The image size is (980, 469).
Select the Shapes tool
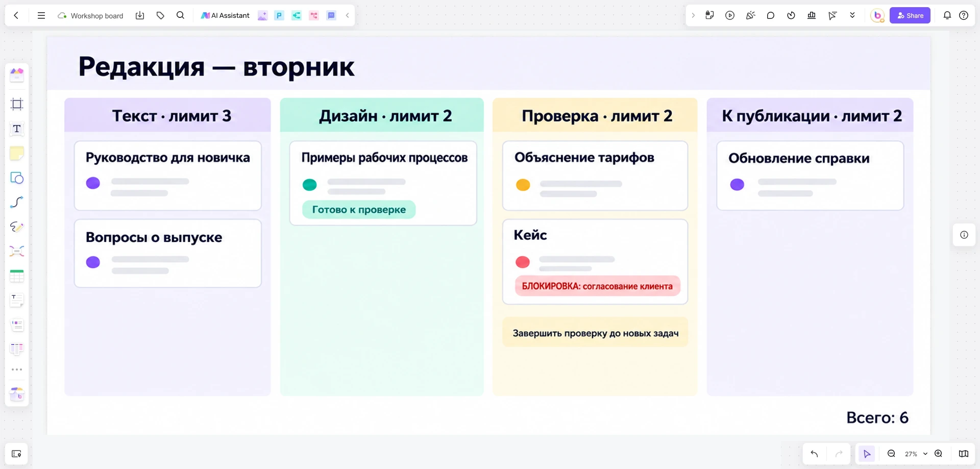click(17, 178)
